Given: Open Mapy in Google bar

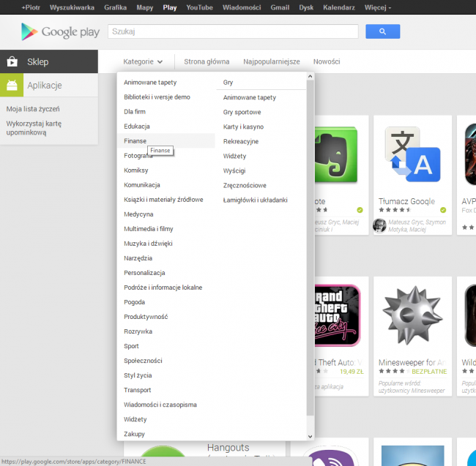Looking at the screenshot, I should click(145, 7).
